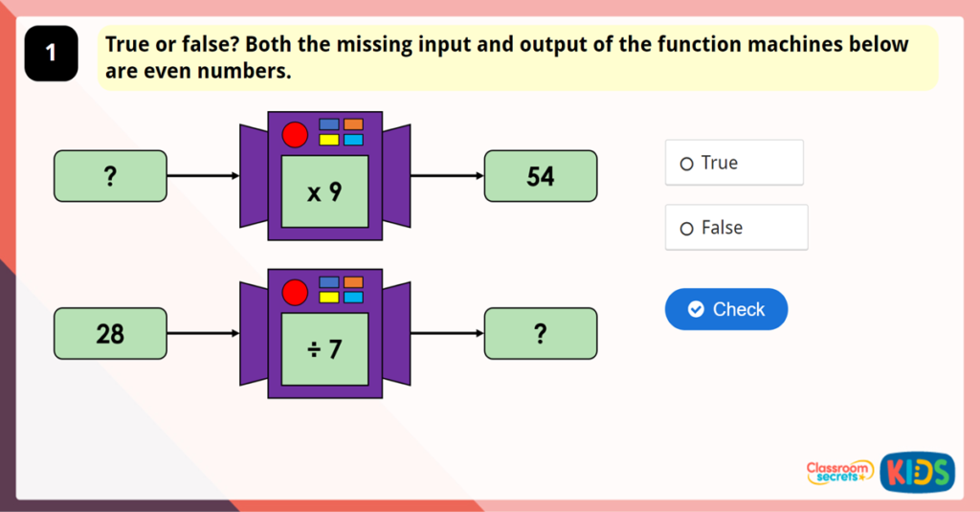The width and height of the screenshot is (980, 512).
Task: Click the red circle on top machine
Action: (x=295, y=135)
